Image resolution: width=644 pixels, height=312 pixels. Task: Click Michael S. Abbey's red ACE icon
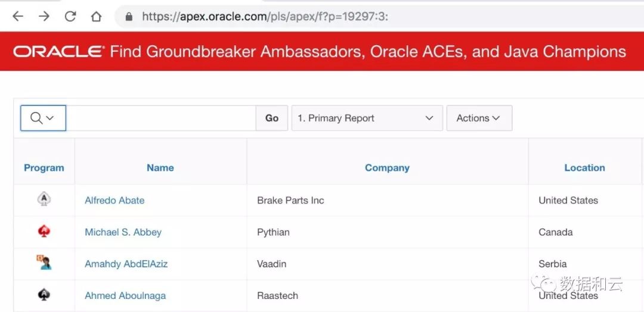(44, 232)
